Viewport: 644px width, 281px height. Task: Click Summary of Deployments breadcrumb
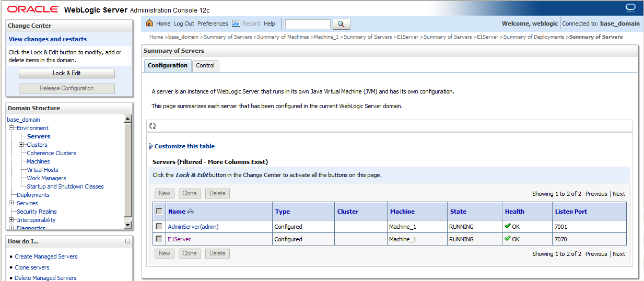(534, 37)
